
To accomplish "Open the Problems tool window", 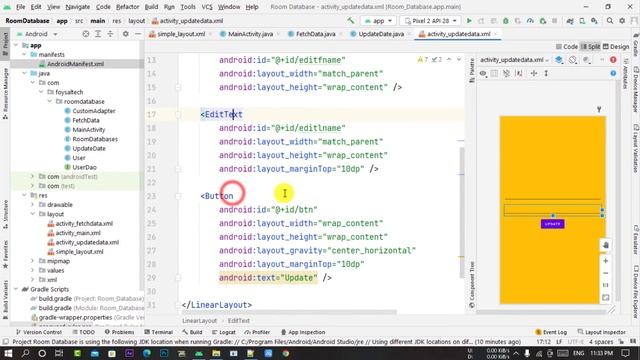I will (x=119, y=332).
